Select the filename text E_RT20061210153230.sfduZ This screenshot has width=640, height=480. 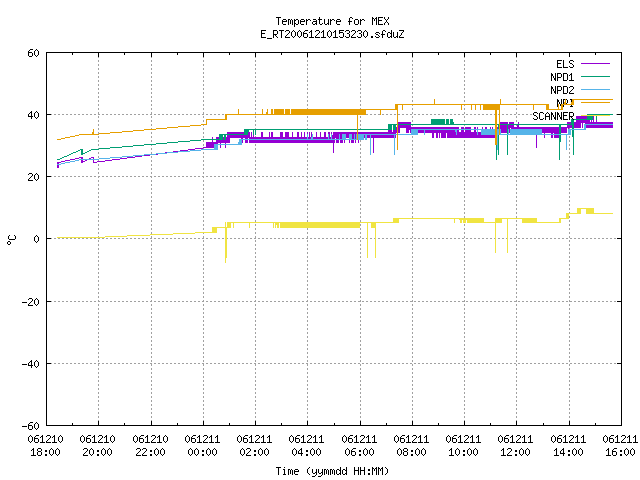[x=332, y=34]
